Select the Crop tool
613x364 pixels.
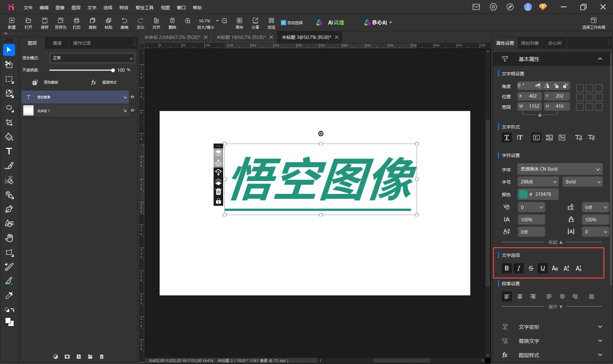pos(9,123)
